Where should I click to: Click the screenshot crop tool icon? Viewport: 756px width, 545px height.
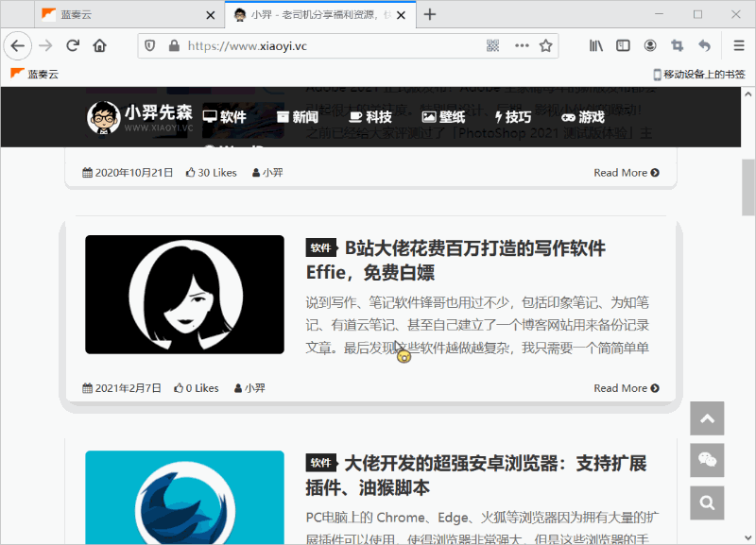point(677,45)
